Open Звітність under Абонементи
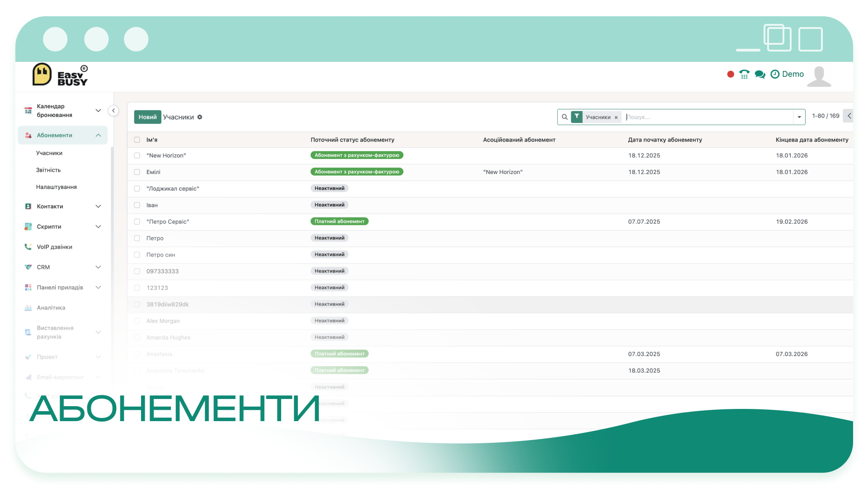This screenshot has width=868, height=488. click(48, 170)
